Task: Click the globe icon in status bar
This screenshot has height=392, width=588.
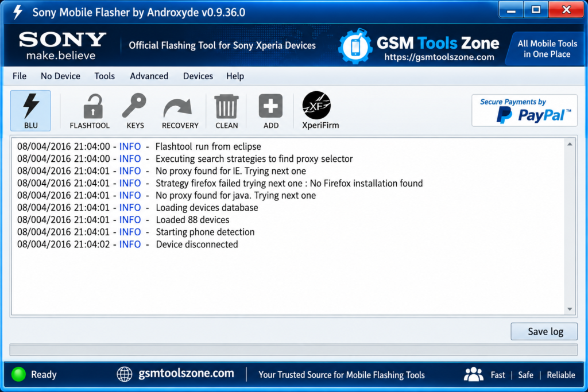Action: pyautogui.click(x=125, y=374)
